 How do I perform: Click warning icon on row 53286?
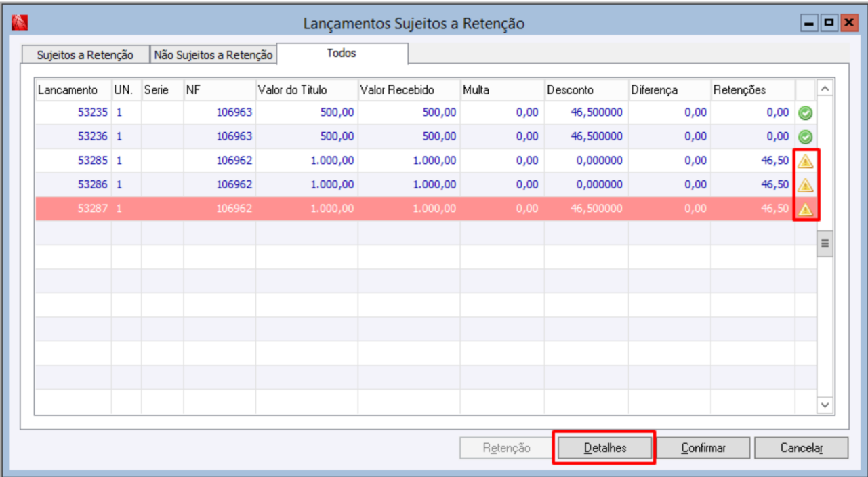[805, 185]
